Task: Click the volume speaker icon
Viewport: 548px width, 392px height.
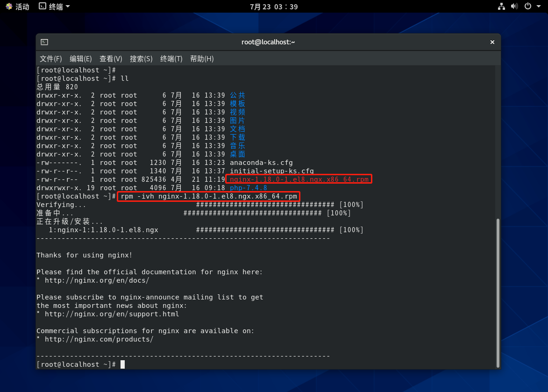Action: (514, 7)
